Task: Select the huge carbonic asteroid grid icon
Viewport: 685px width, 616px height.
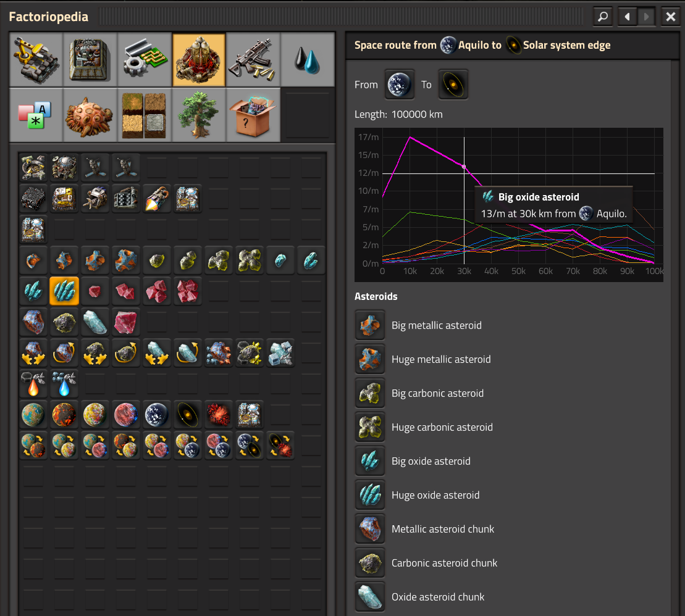Action: pyautogui.click(x=250, y=260)
